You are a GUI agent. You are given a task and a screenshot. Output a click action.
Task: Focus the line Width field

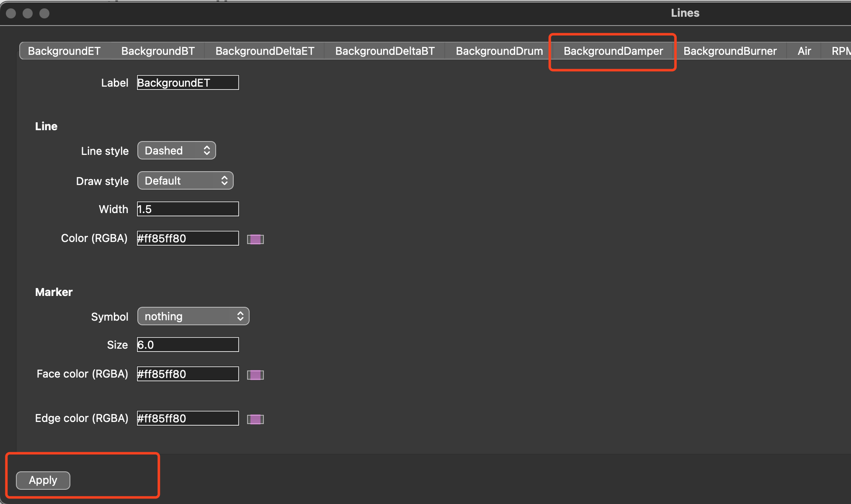(188, 209)
